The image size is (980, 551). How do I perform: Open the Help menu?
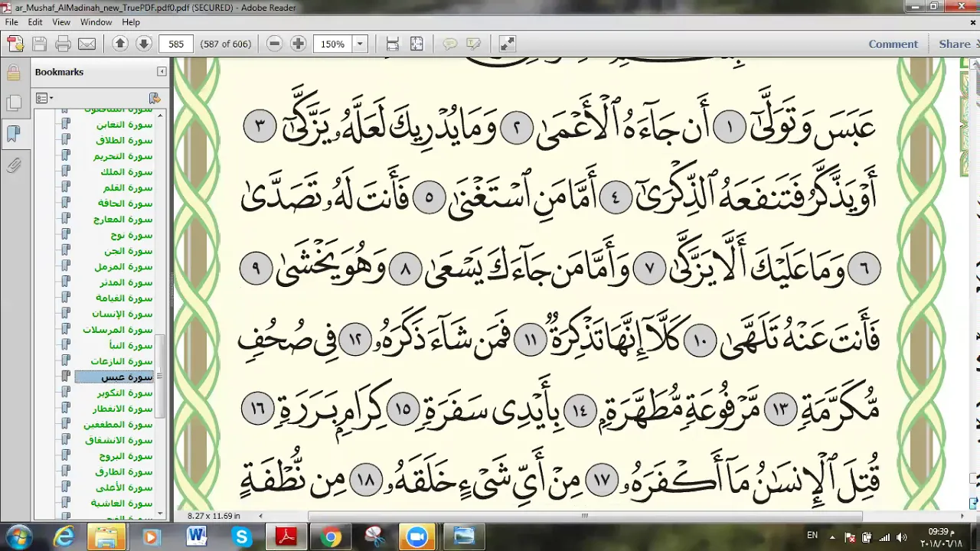(131, 22)
